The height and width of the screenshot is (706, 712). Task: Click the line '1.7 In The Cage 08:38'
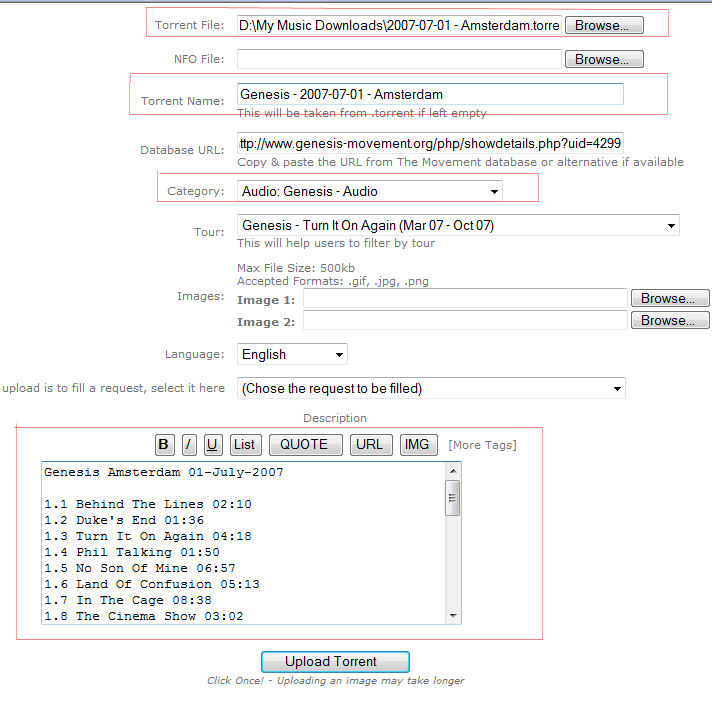click(x=128, y=601)
